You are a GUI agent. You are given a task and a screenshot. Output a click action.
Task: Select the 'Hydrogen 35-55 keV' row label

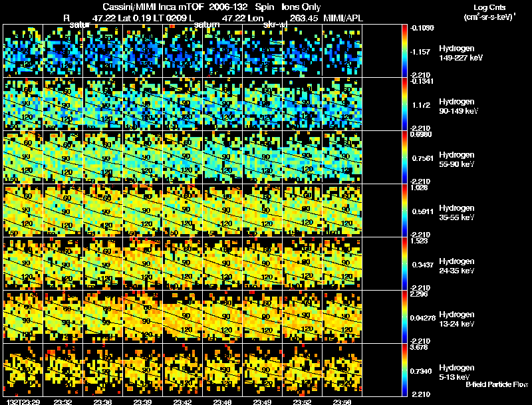[x=457, y=213]
